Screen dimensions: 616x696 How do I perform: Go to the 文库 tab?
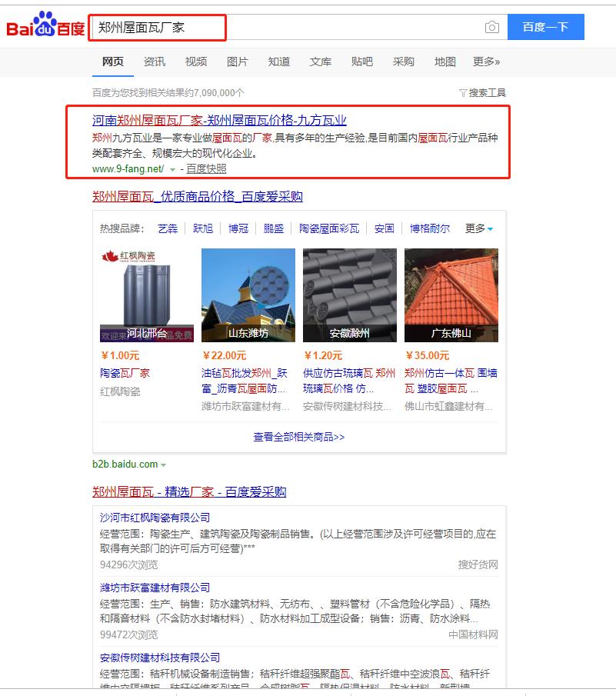pyautogui.click(x=321, y=62)
